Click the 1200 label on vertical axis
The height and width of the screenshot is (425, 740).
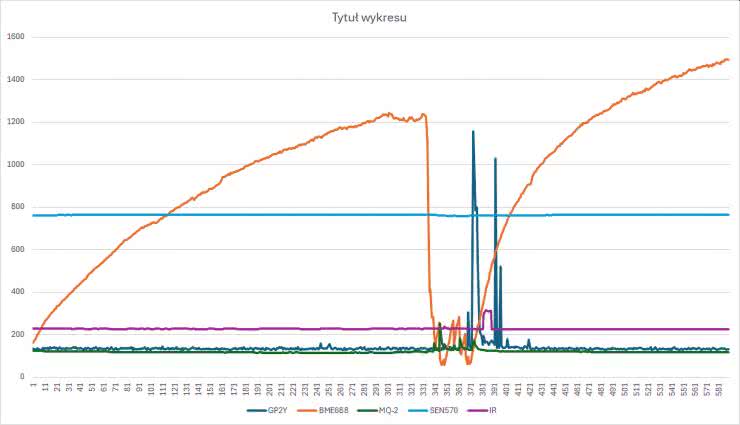point(15,122)
